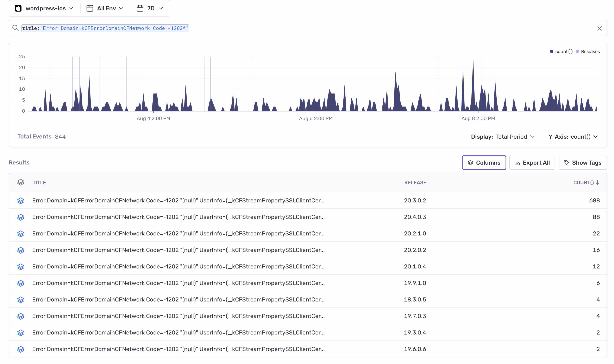This screenshot has height=364, width=614.
Task: Open stacked events icon for release 20.4.0.3
Action: pyautogui.click(x=21, y=217)
